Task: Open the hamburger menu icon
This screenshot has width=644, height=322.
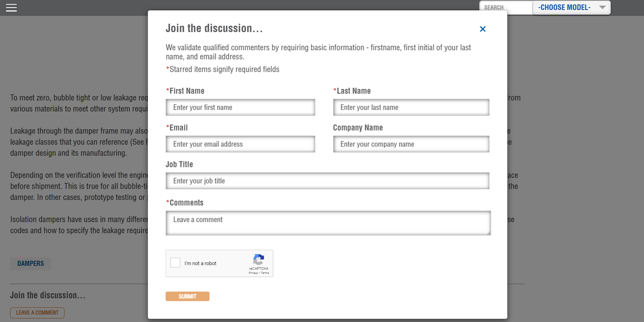Action: tap(11, 8)
